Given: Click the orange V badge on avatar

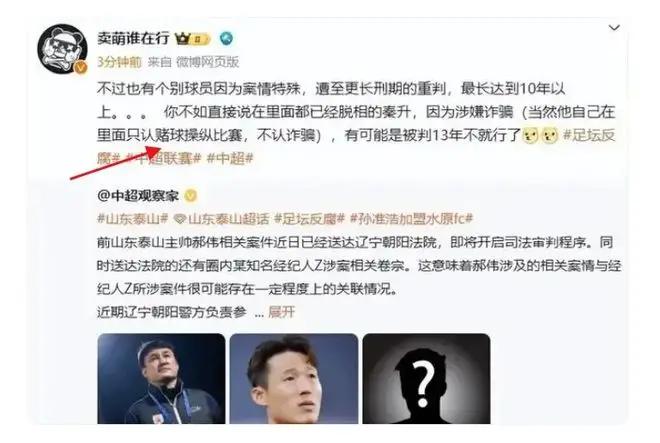Looking at the screenshot, I should pos(80,67).
